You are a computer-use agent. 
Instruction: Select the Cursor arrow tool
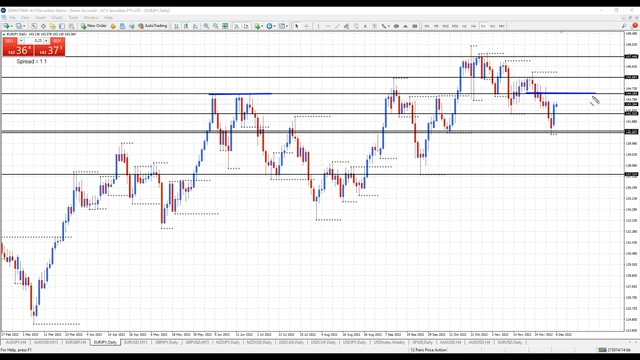click(297, 26)
